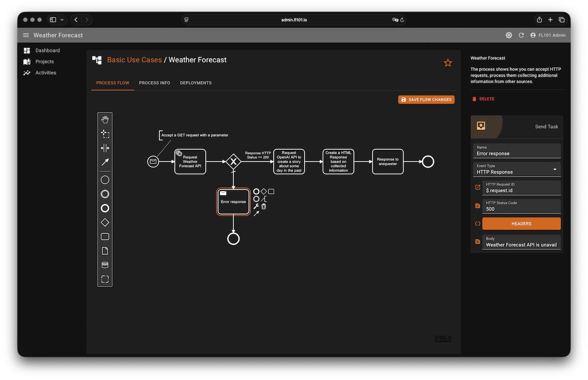Click the trash icon beside Error response
The height and width of the screenshot is (380, 588).
pos(264,207)
